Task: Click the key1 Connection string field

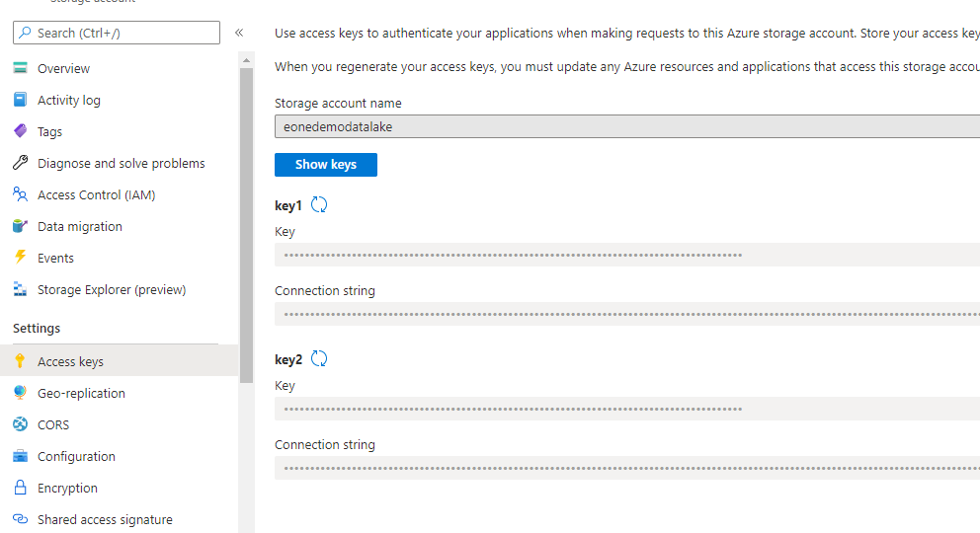Action: 627,314
